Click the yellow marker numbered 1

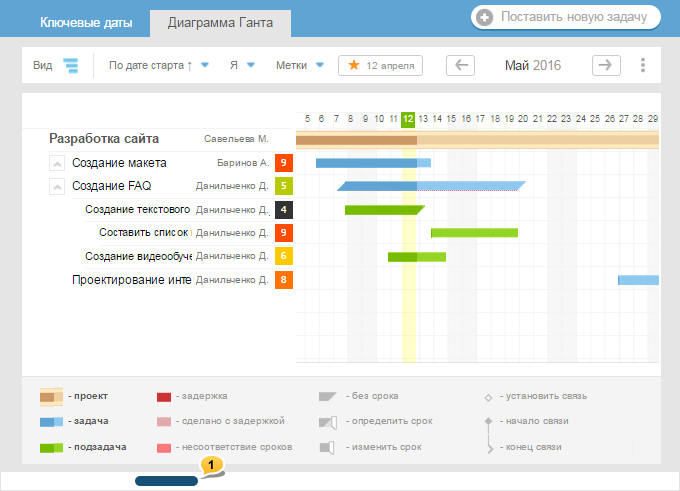[211, 466]
